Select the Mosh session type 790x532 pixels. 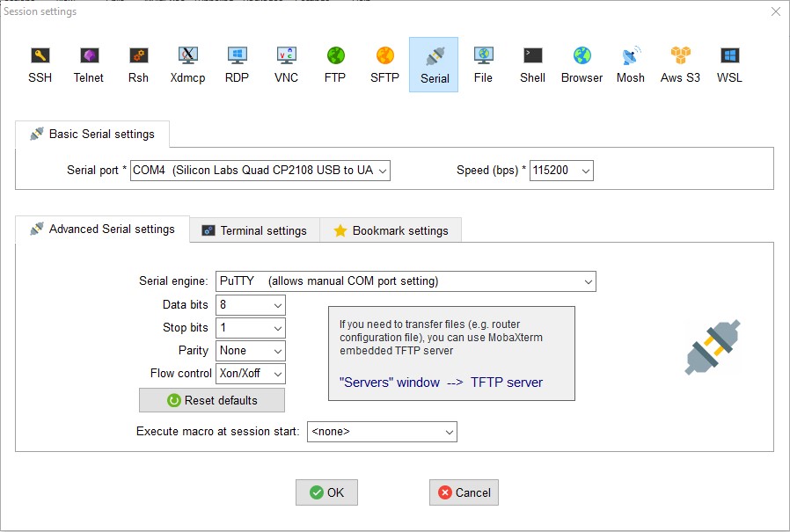[x=631, y=62]
